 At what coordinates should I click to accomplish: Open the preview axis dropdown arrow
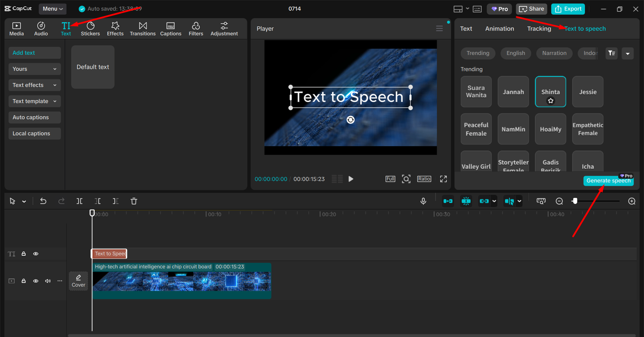coord(519,201)
